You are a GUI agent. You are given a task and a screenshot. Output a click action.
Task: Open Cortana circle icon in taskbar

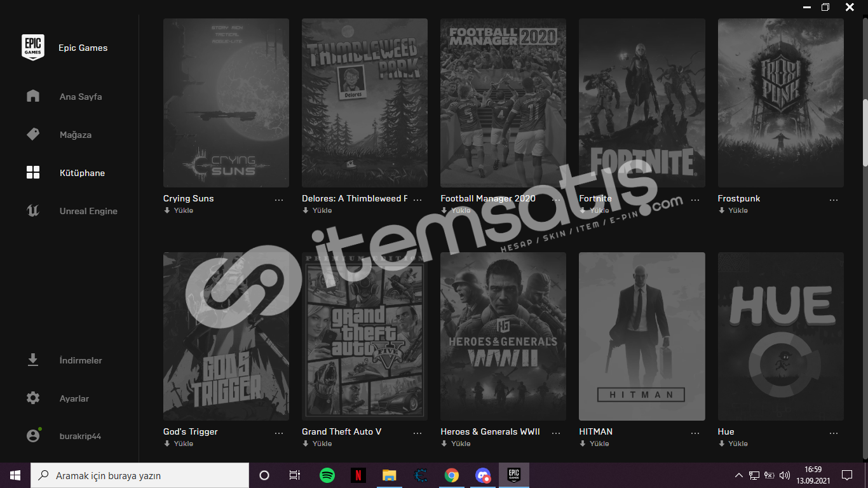pos(264,475)
